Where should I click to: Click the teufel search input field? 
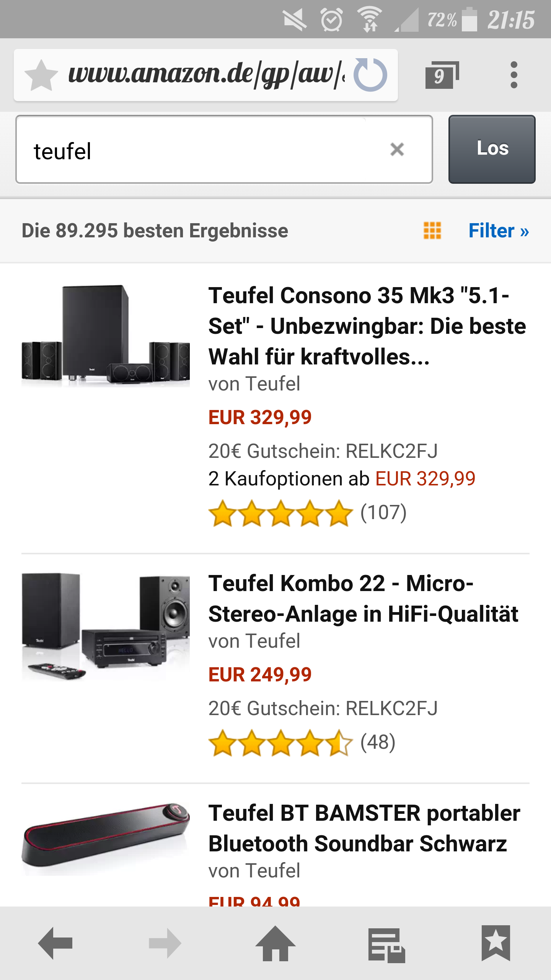point(207,150)
